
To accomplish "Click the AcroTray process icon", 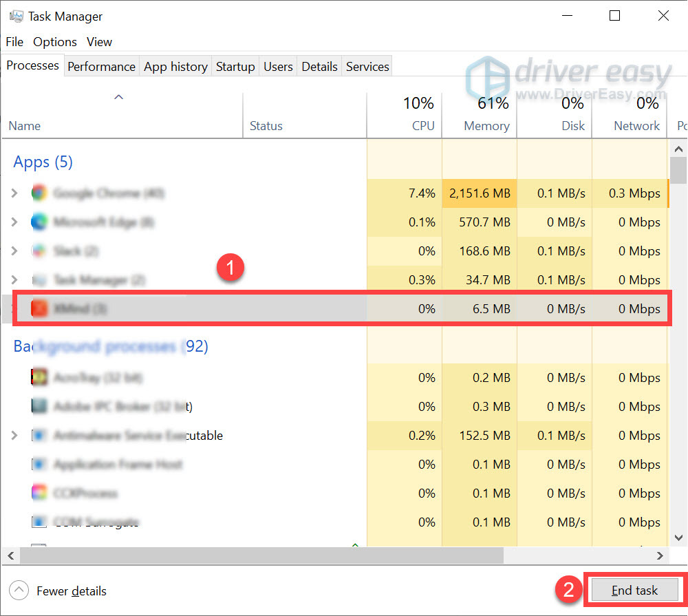I will tap(39, 378).
